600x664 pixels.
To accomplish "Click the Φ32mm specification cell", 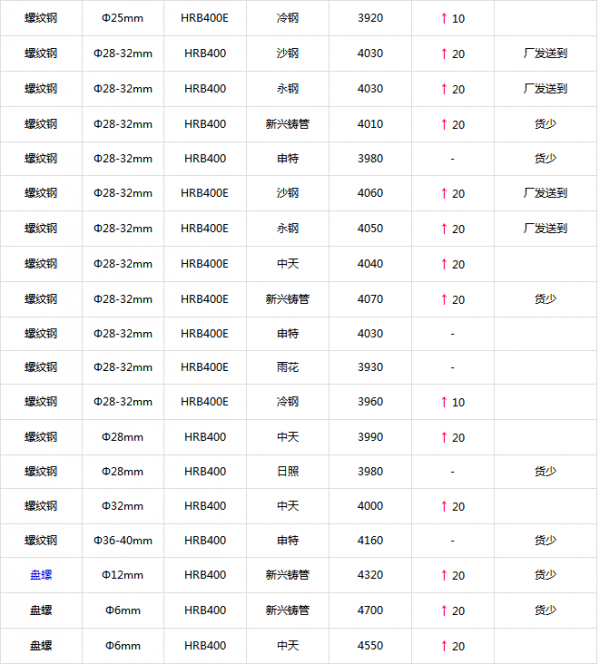I will [x=122, y=506].
